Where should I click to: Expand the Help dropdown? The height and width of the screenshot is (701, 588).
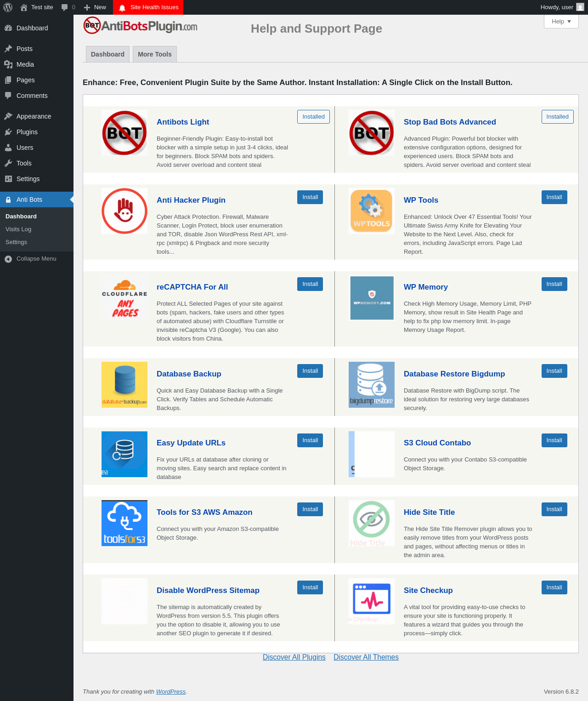pos(561,22)
